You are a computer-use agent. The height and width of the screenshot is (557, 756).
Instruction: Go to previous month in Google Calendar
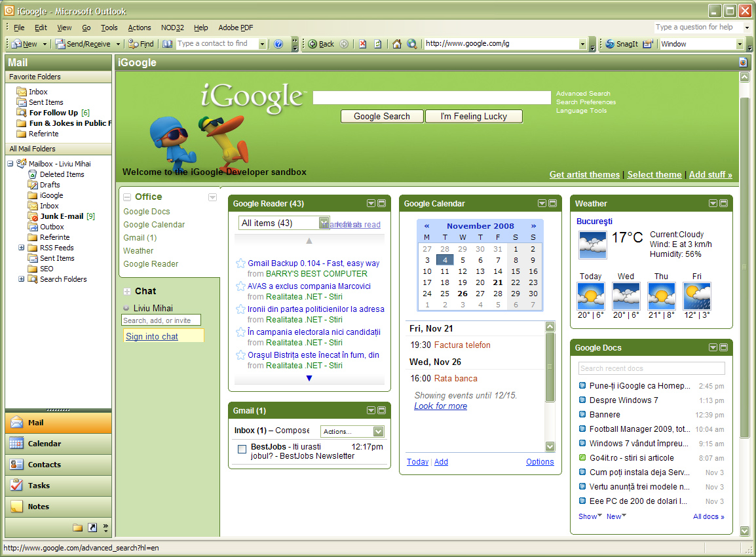click(x=426, y=225)
